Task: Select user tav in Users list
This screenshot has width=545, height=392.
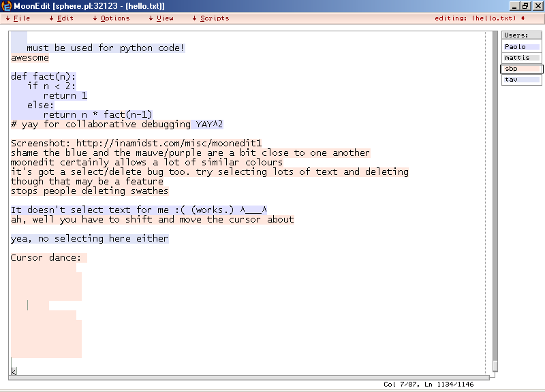Action: point(521,80)
